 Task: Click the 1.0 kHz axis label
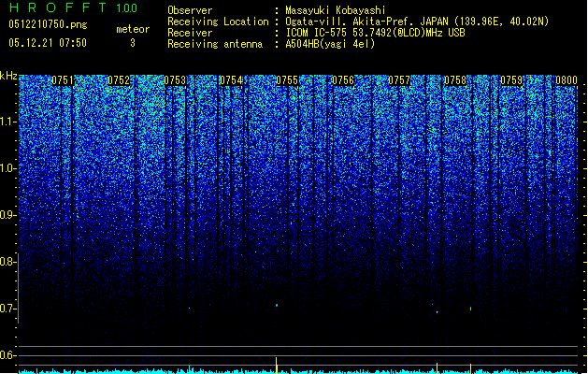coord(8,168)
